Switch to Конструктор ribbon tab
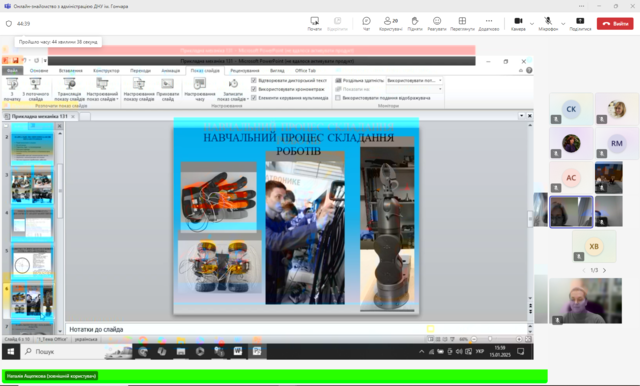Image resolution: width=640 pixels, height=386 pixels. [x=106, y=71]
